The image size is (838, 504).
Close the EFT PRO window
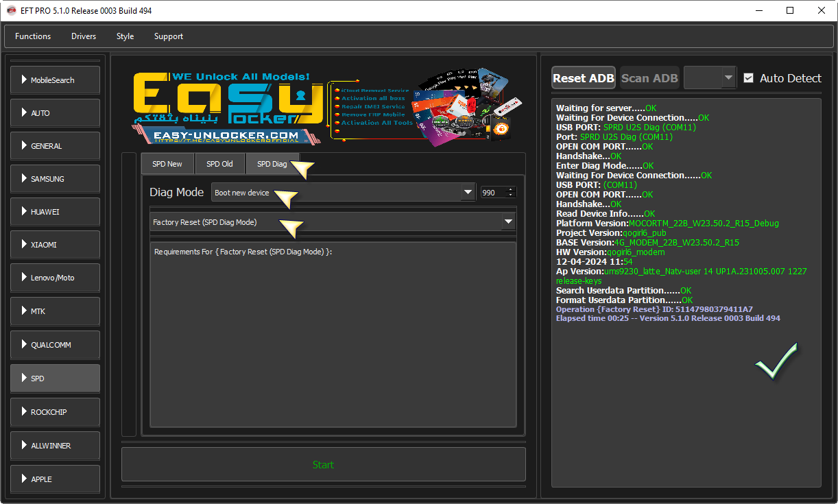pos(822,10)
